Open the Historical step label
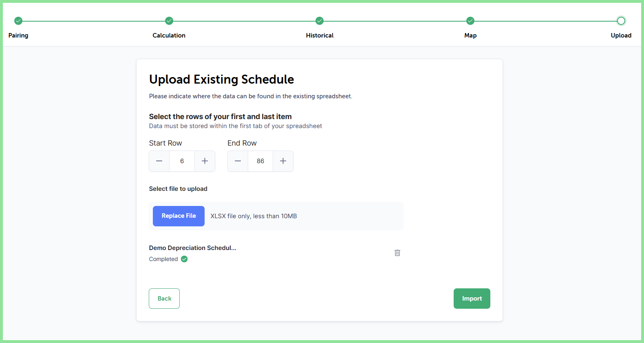644x343 pixels. [x=320, y=35]
